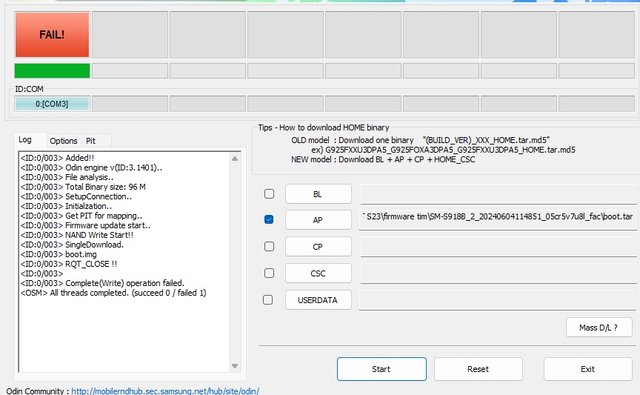Click log line 'Added!!'
The height and width of the screenshot is (395, 640).
point(58,158)
